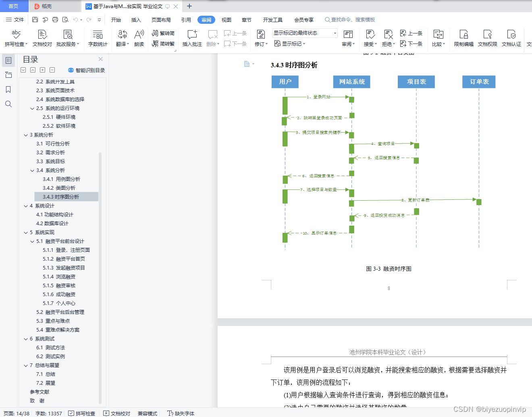
Task: Jump to 5.1.4 浏览融资 in outline
Action: click(x=59, y=277)
